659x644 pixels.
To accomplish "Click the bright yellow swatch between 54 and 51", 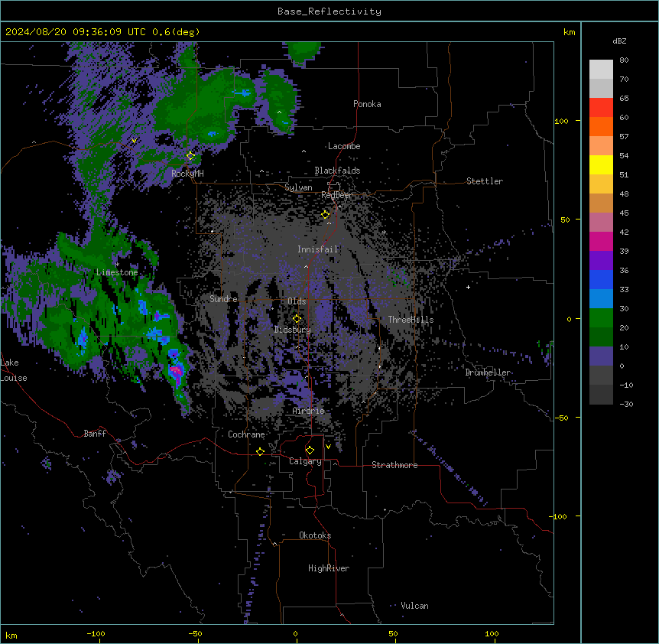I will coord(601,164).
